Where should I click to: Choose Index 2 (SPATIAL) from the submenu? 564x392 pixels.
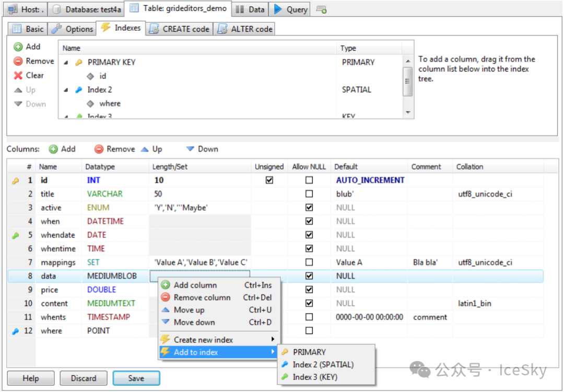pos(323,364)
